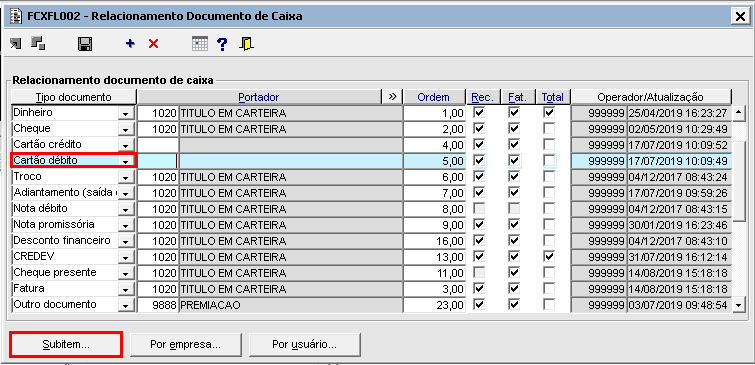Click the Desconto financeiro type cell
This screenshot has height=365, width=755.
[65, 240]
